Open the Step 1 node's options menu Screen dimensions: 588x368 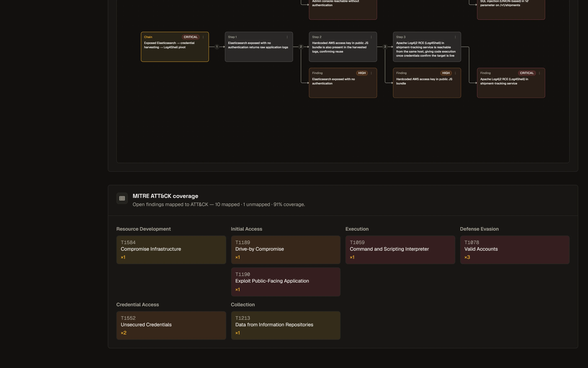(x=287, y=37)
